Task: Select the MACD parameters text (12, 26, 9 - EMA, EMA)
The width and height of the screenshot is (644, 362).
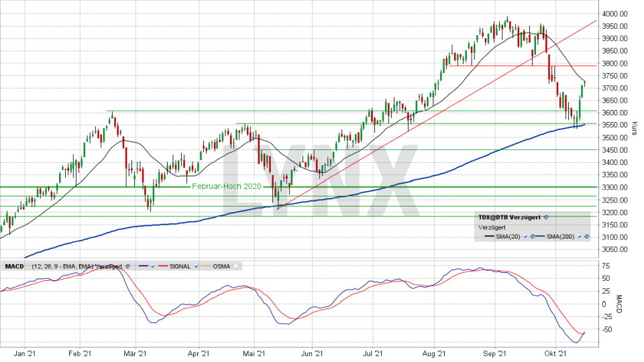Action: (x=62, y=266)
